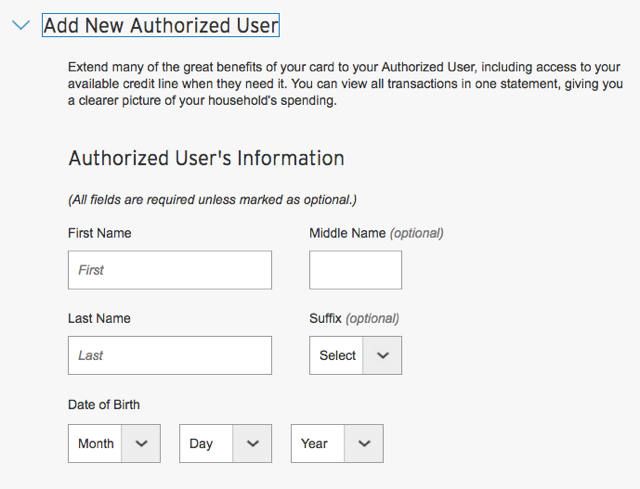Click the Authorized User's Information heading

pyautogui.click(x=207, y=158)
